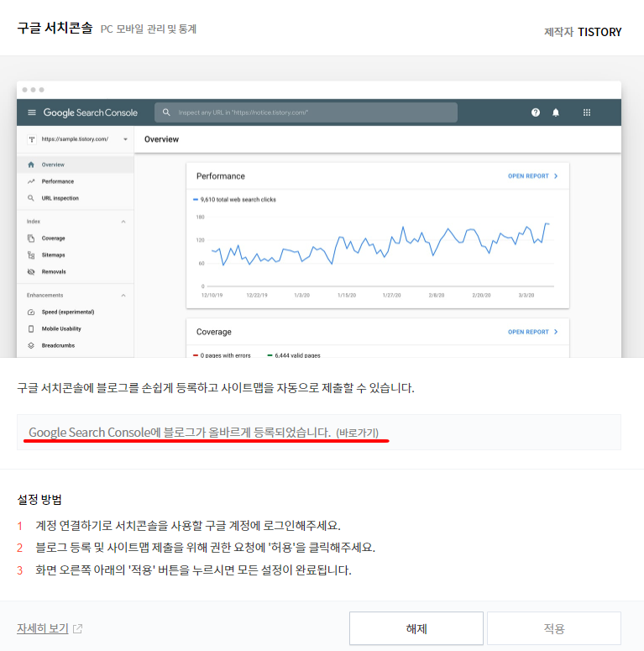Click the 제작자 TISTORY label
Viewport: 644px width, 651px height.
pyautogui.click(x=583, y=32)
